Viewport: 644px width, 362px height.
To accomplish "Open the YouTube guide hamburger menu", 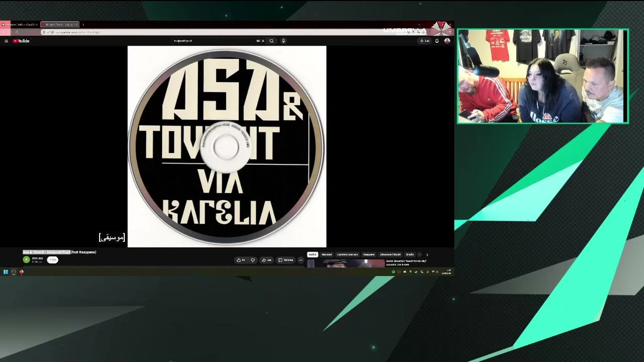I will 6,41.
